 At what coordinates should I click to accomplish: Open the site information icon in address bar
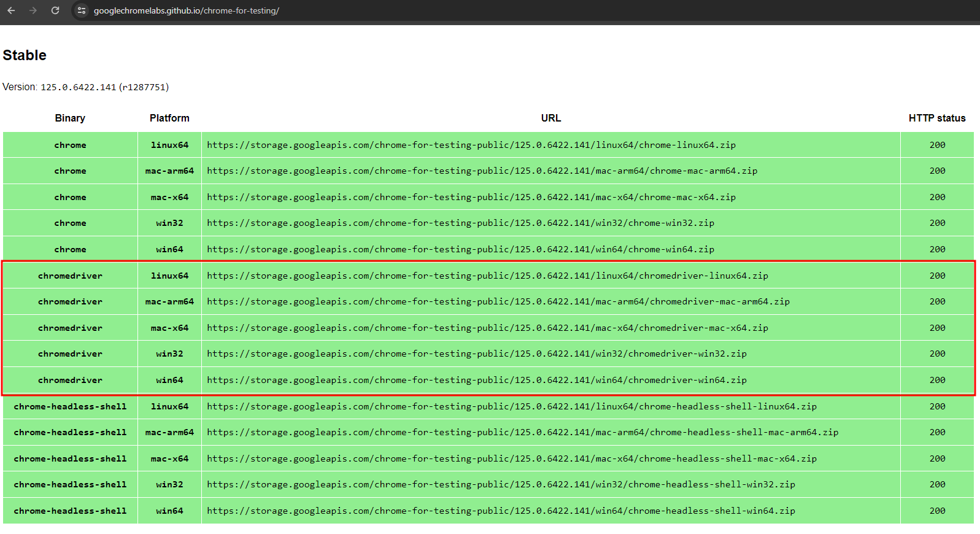82,10
